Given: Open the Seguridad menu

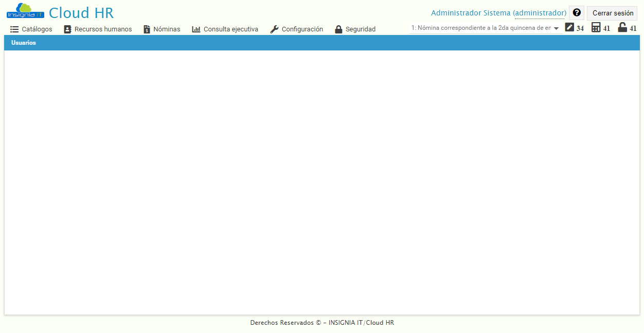Looking at the screenshot, I should [360, 29].
